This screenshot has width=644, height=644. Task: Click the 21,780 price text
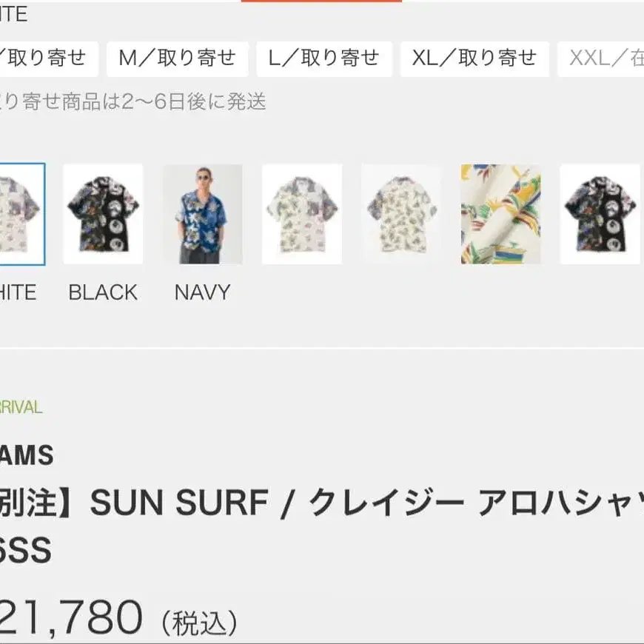pos(71,617)
